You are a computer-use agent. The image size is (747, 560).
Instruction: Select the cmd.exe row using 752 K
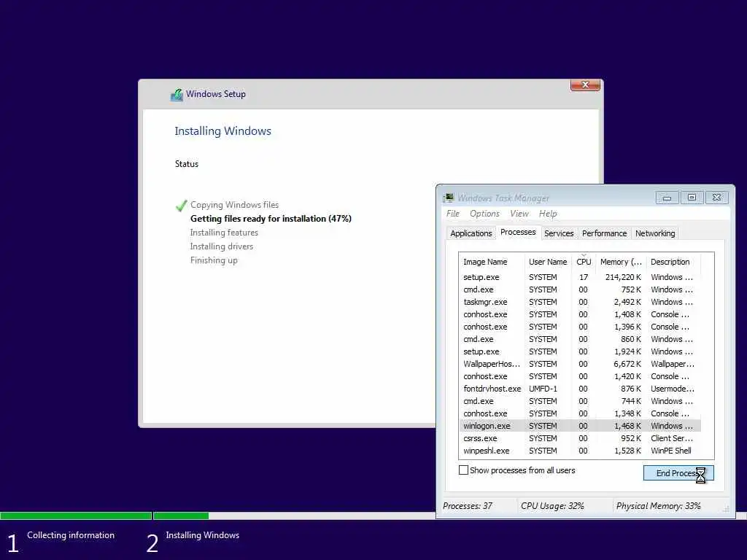pos(580,289)
